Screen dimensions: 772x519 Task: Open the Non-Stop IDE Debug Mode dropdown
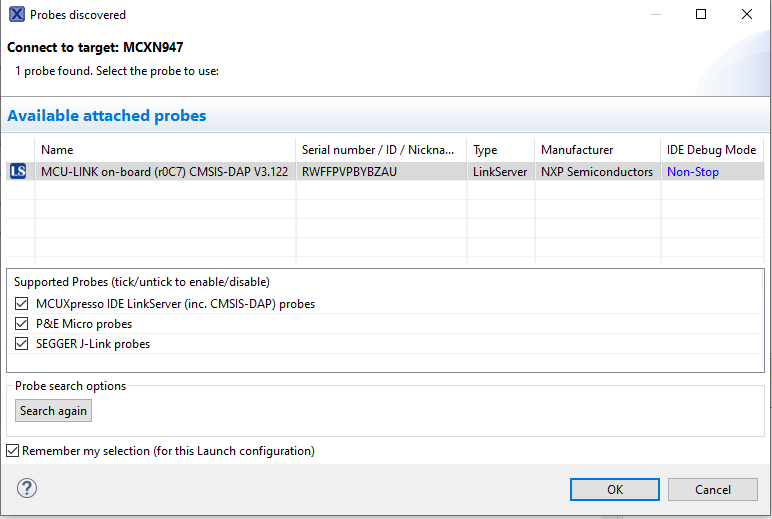coord(693,172)
